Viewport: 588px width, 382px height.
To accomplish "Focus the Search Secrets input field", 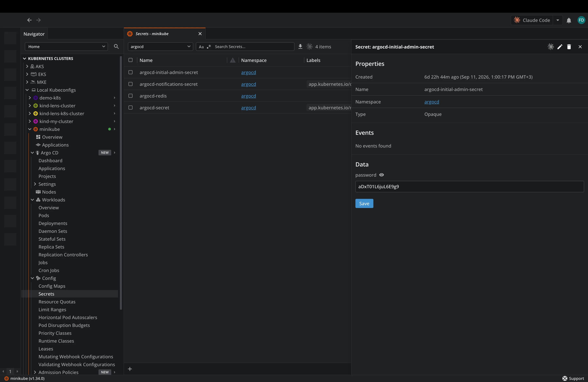I will click(253, 46).
